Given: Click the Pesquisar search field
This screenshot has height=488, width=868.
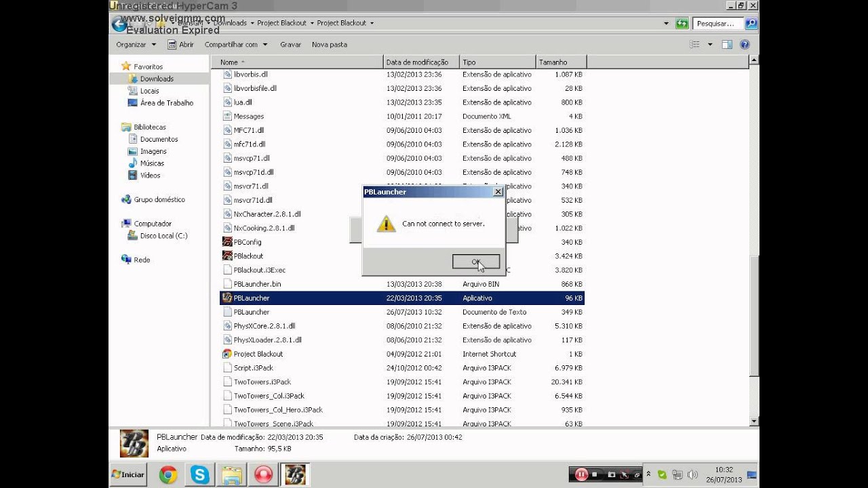Looking at the screenshot, I should 719,24.
